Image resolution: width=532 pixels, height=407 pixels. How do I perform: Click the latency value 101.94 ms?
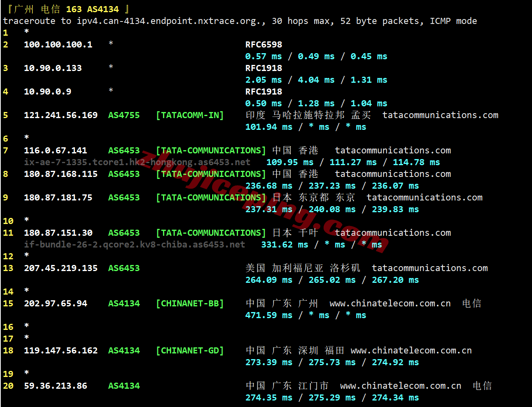[x=269, y=127]
